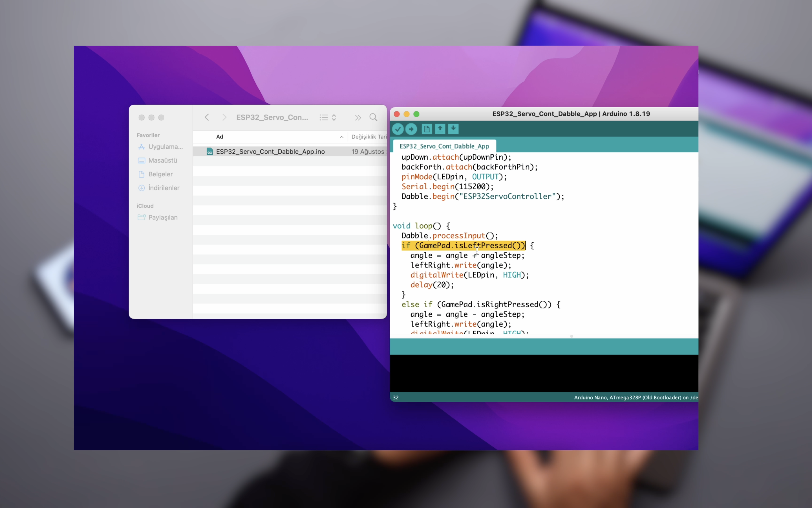Click the backForth.attach(backForthPin); line
812x508 pixels.
click(x=469, y=167)
